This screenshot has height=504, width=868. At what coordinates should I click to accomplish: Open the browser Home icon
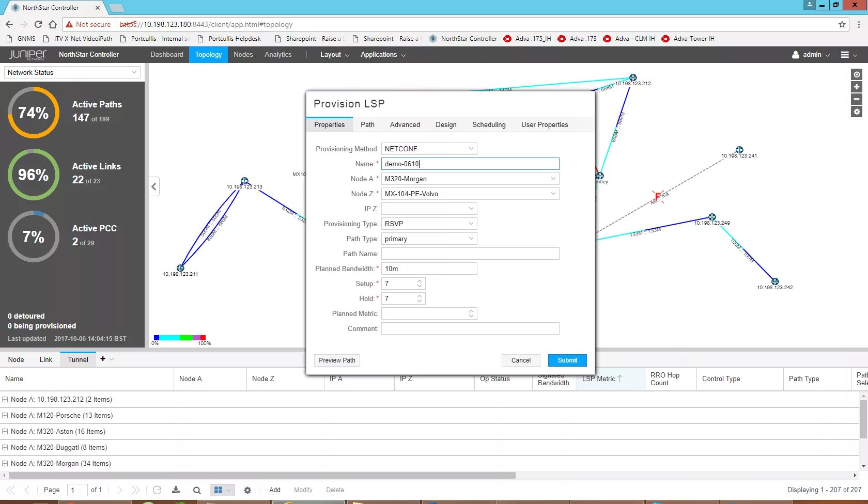[x=52, y=24]
